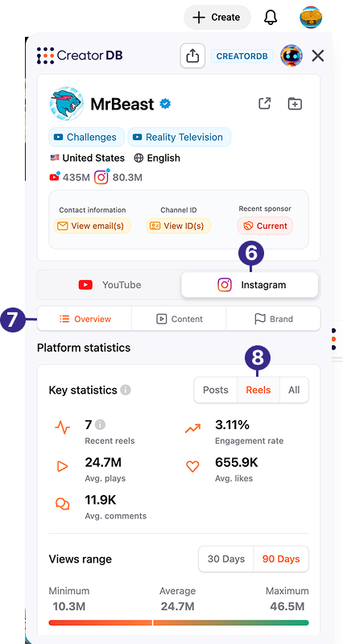Open MrBeast profile in external link icon
This screenshot has width=343, height=644.
[x=265, y=104]
